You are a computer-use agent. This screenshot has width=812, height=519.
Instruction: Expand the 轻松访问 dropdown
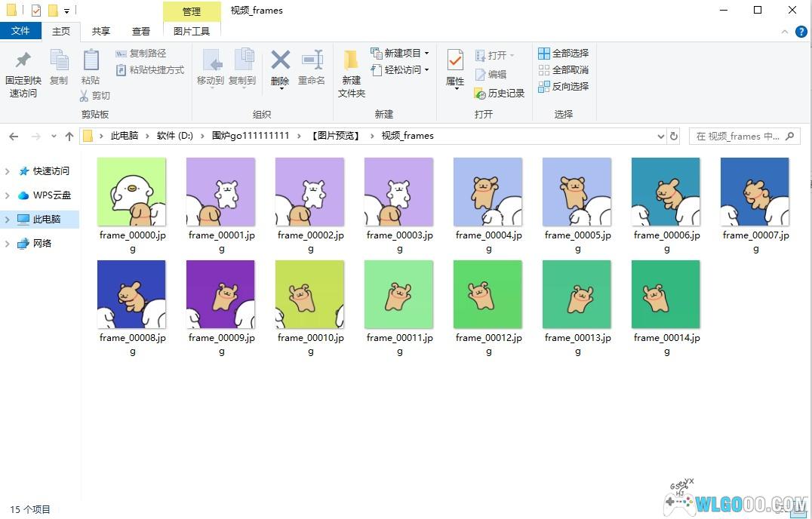(x=426, y=70)
